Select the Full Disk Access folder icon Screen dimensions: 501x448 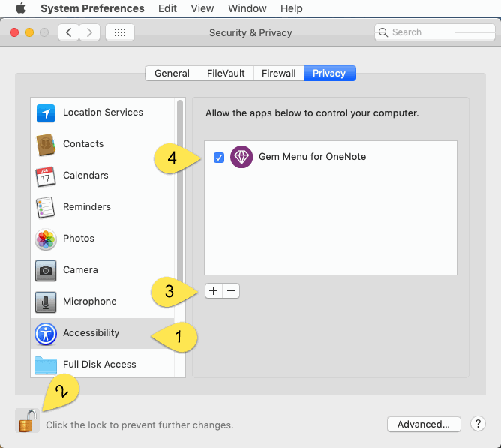[46, 365]
